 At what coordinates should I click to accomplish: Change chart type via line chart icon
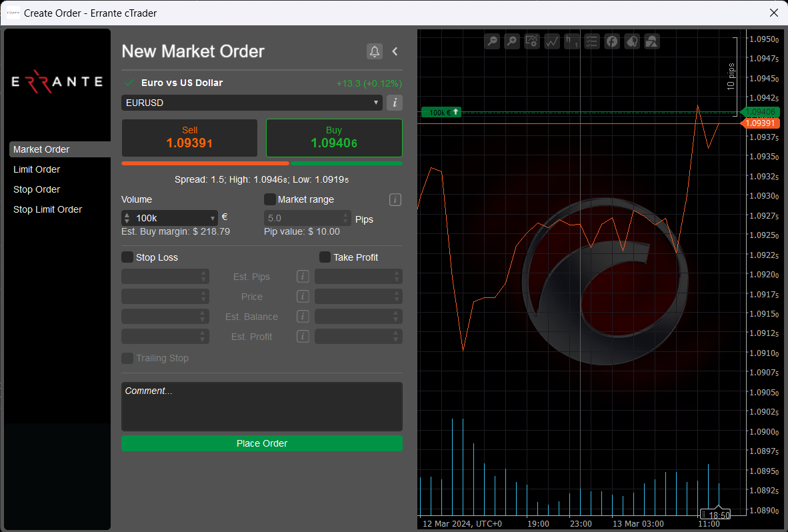click(x=552, y=41)
